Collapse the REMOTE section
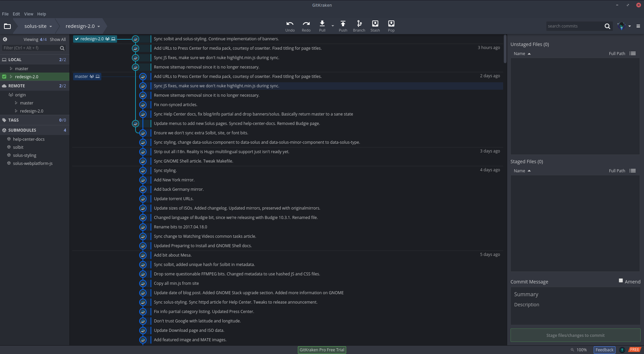The image size is (644, 354). 35,86
